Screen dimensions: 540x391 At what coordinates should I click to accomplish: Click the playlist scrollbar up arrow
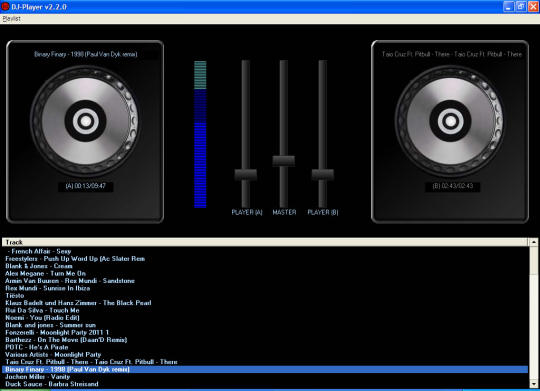(533, 242)
